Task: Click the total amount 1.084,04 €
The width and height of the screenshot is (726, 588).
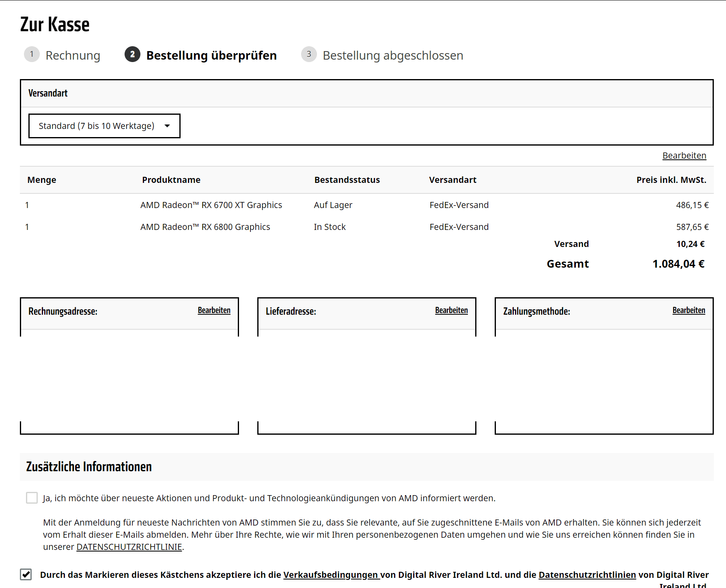Action: point(678,264)
